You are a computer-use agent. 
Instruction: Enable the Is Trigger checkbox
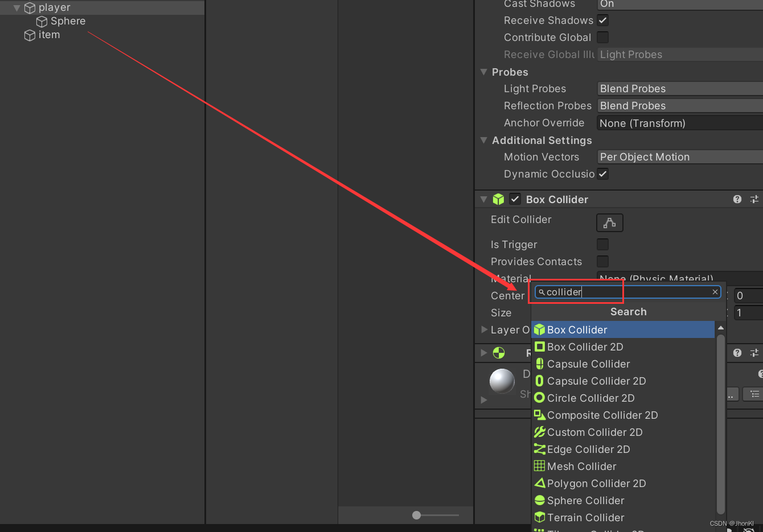click(603, 245)
